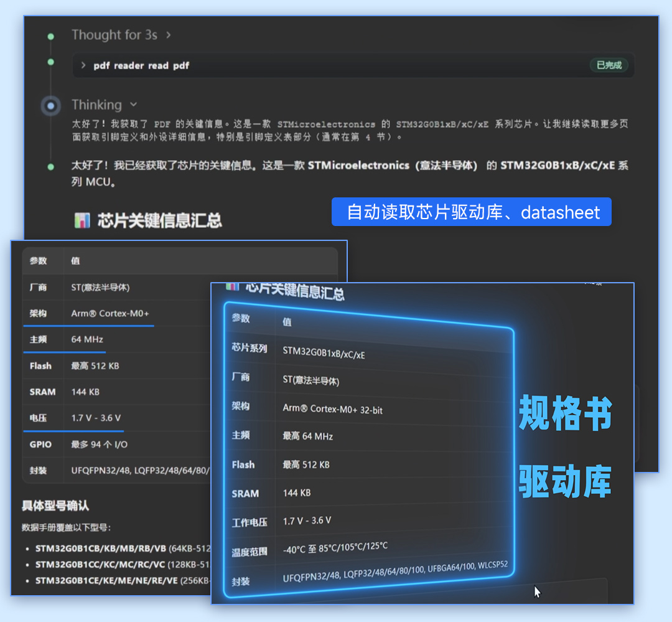Select 'STM32G0B1xB/xC/xE' in the glowing table
The width and height of the screenshot is (672, 622).
point(324,353)
